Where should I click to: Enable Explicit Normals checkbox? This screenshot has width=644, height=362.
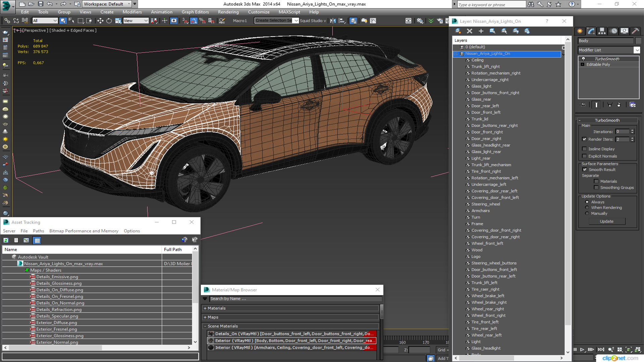coord(584,156)
